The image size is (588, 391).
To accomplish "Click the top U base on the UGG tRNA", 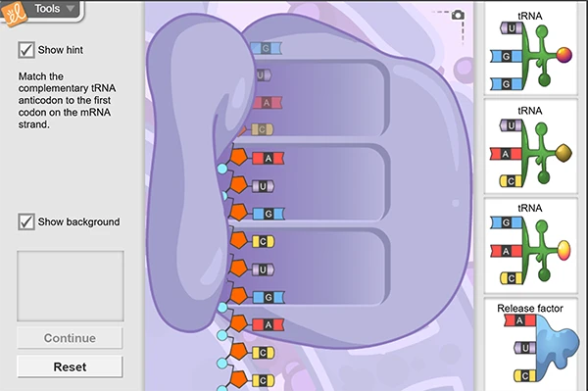I will (512, 28).
